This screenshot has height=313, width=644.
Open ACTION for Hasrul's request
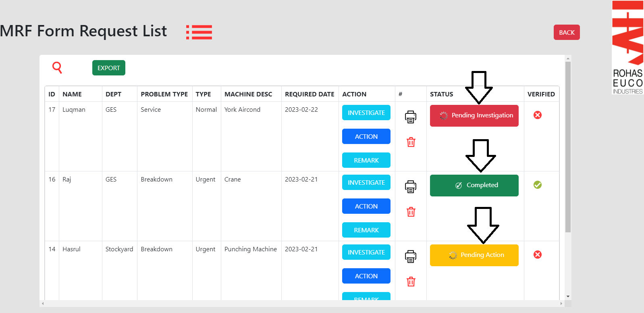[366, 276]
